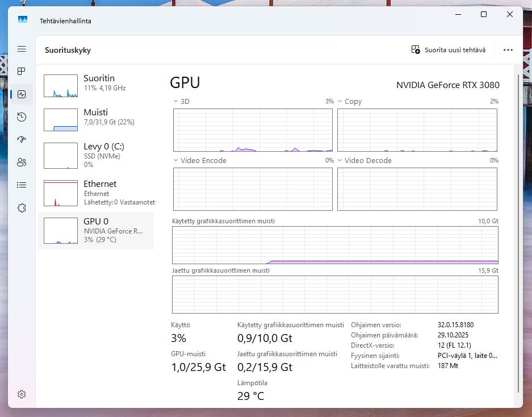Viewport: 532px width, 417px height.
Task: Minimize the Task Manager window
Action: tap(458, 14)
